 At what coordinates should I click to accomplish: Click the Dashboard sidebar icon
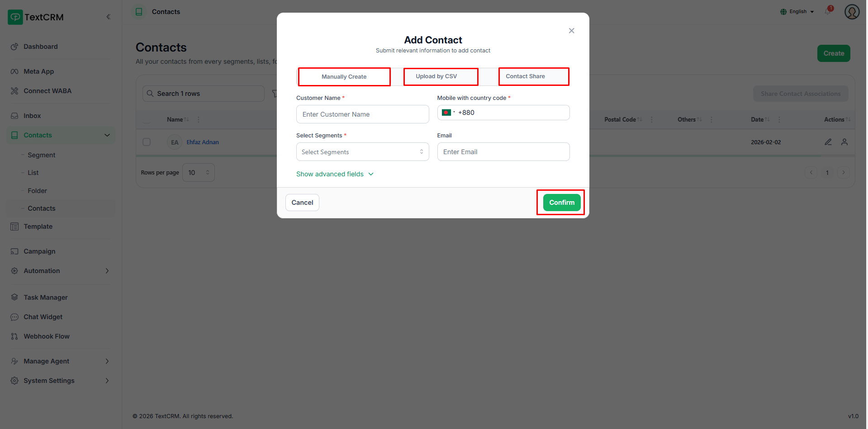pos(14,47)
